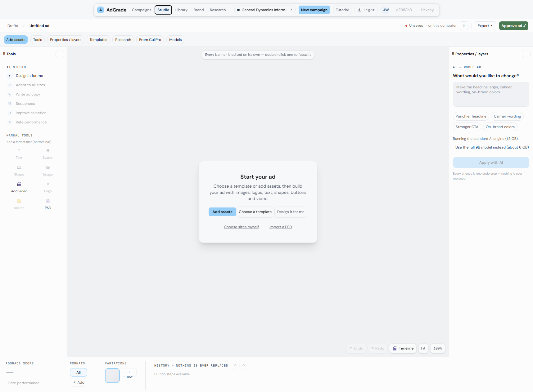Toggle the From CullPro chip
The image size is (533, 392).
(x=150, y=40)
